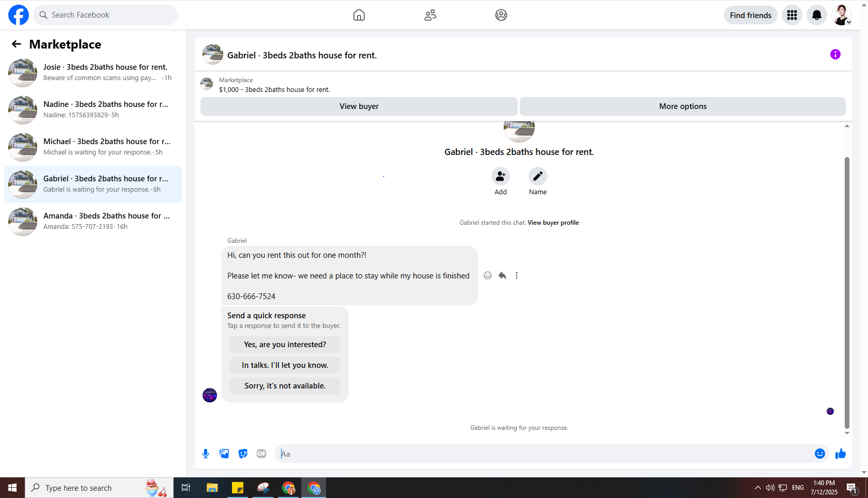
Task: Open Nadine's conversation in the list
Action: click(x=93, y=110)
